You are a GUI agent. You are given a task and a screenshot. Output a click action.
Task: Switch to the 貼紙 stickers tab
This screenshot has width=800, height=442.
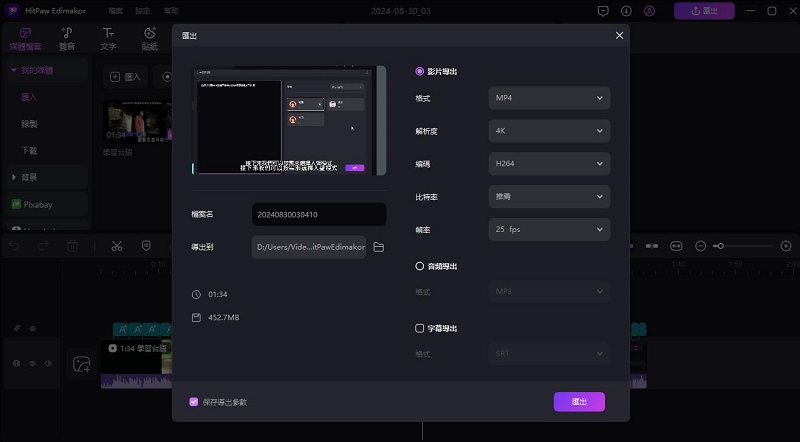(x=149, y=39)
